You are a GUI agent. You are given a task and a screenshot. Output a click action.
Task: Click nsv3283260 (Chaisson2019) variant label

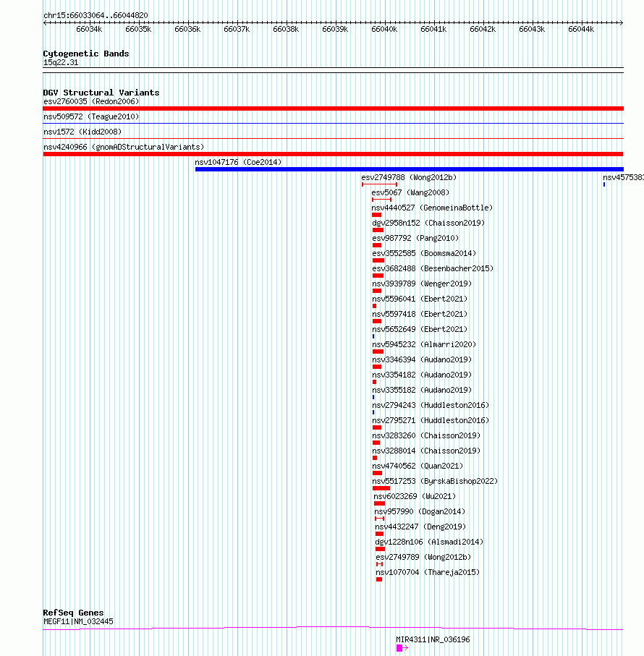(426, 436)
